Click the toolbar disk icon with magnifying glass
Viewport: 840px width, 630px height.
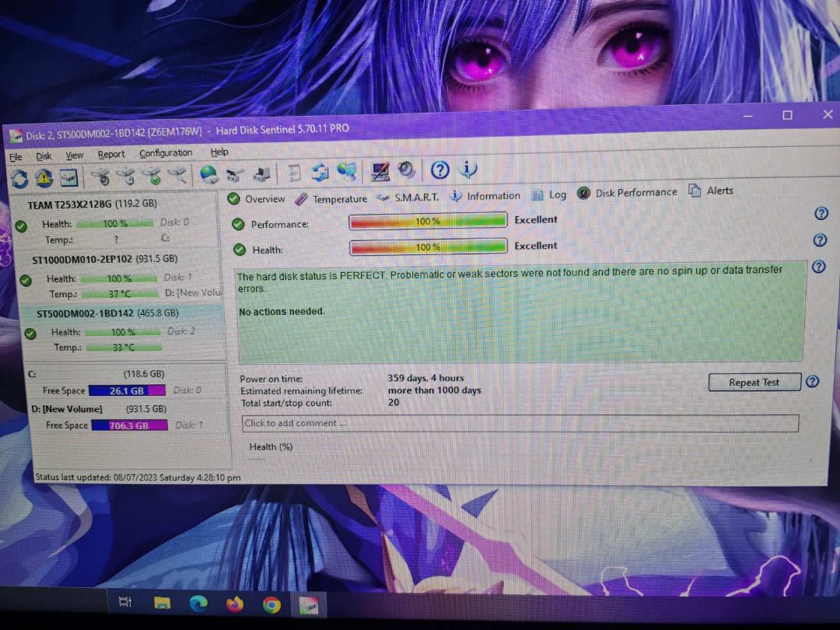click(178, 175)
